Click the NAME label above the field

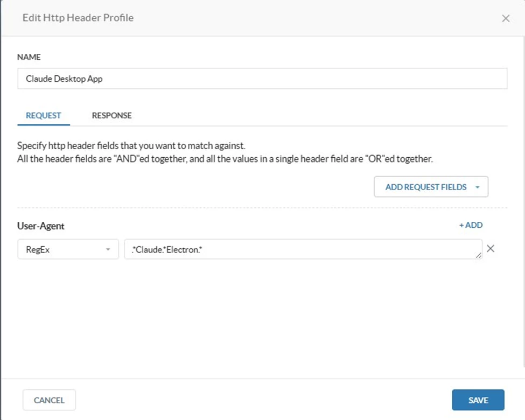(29, 57)
